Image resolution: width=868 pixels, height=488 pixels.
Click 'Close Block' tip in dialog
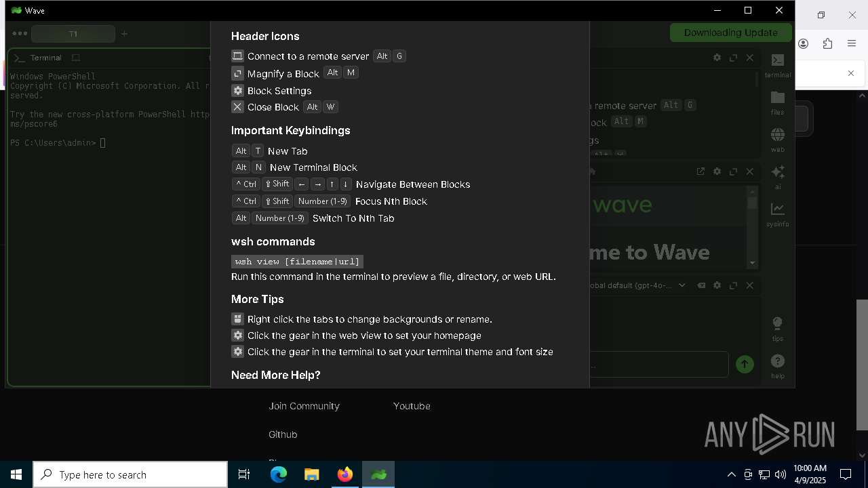coord(273,107)
